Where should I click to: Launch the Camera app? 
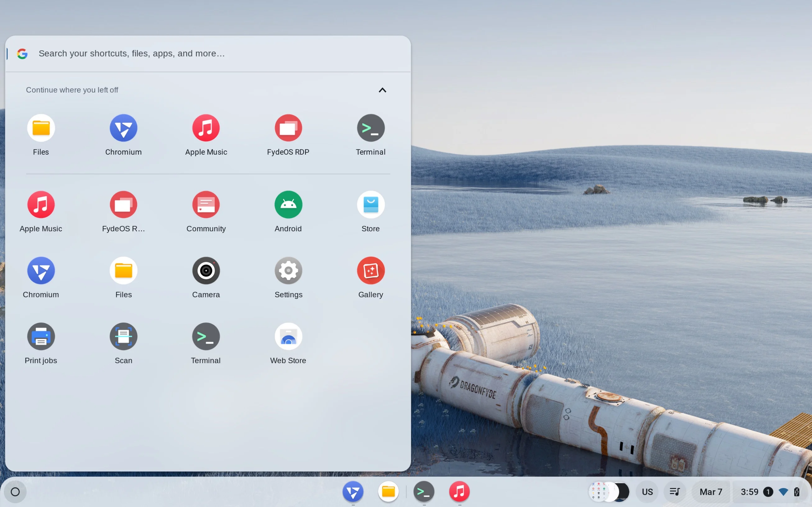coord(206,271)
